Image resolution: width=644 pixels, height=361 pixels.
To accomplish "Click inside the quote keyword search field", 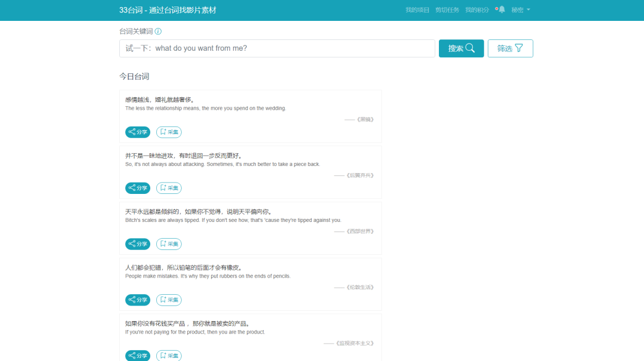I will (x=277, y=48).
